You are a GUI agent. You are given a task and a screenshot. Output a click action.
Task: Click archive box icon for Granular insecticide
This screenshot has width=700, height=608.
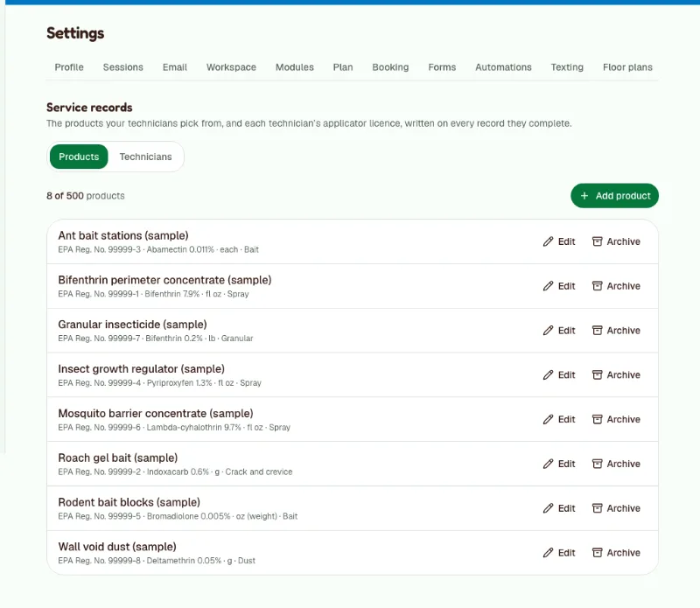[x=597, y=331]
